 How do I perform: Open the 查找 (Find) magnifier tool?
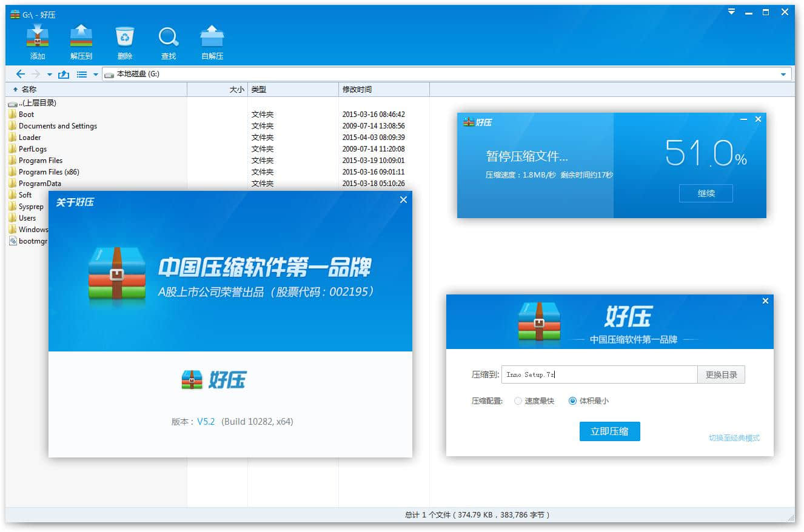pyautogui.click(x=169, y=37)
